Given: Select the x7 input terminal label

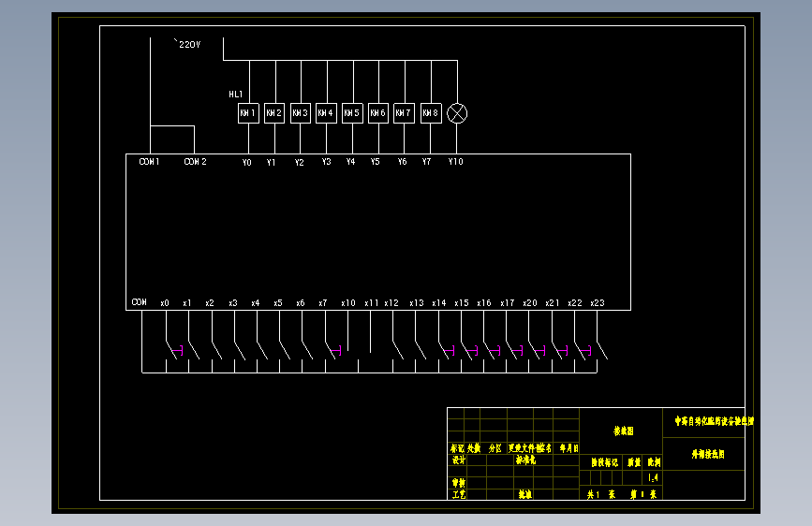Looking at the screenshot, I should [322, 303].
